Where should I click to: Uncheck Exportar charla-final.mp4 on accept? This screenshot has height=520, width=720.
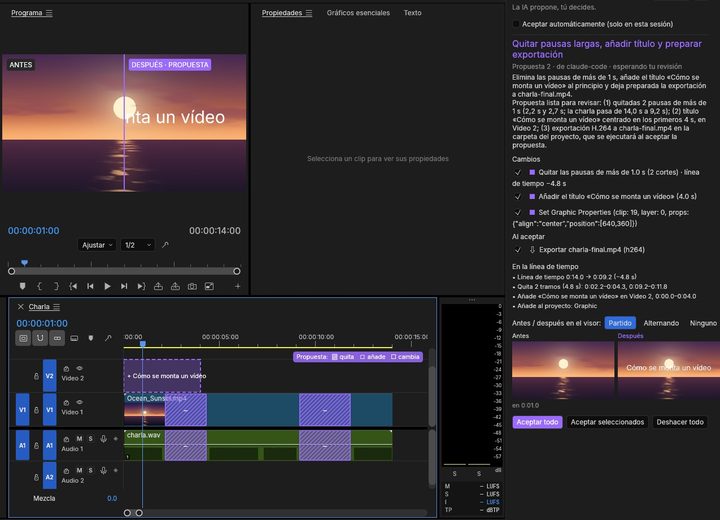518,250
